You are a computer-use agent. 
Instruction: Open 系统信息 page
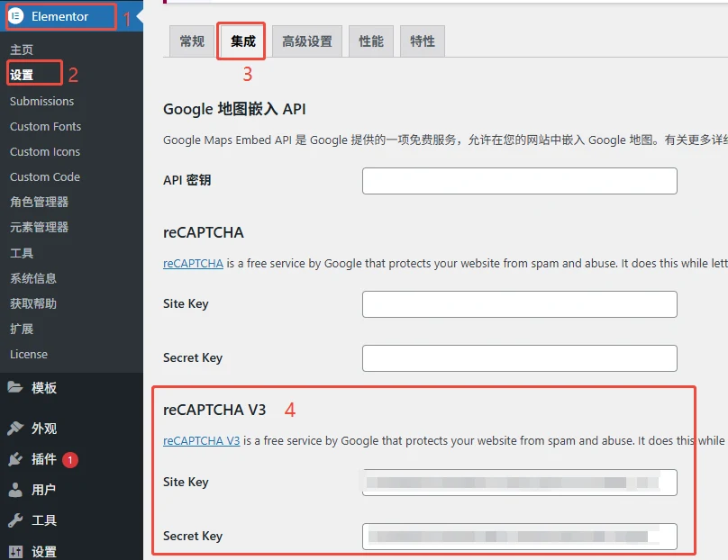33,278
